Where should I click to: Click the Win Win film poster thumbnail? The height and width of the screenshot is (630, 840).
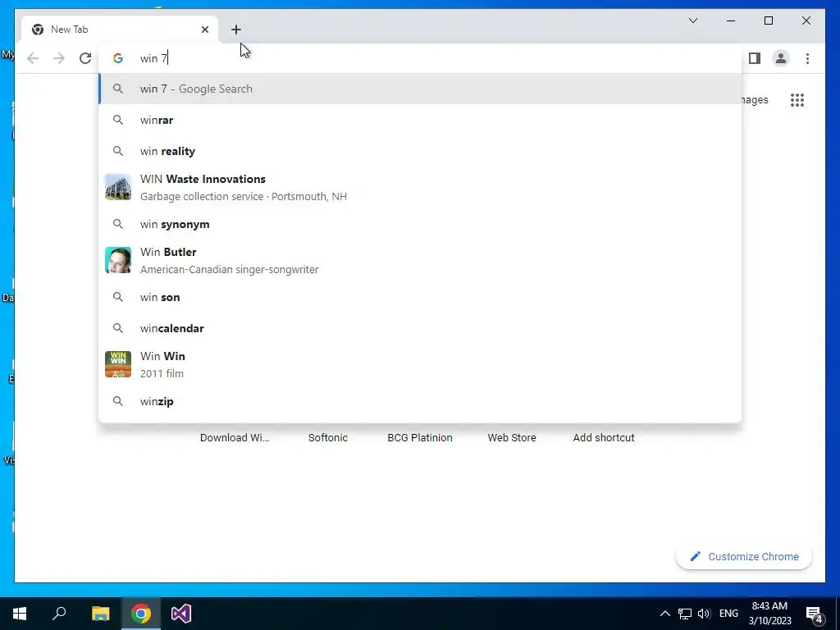pyautogui.click(x=118, y=364)
